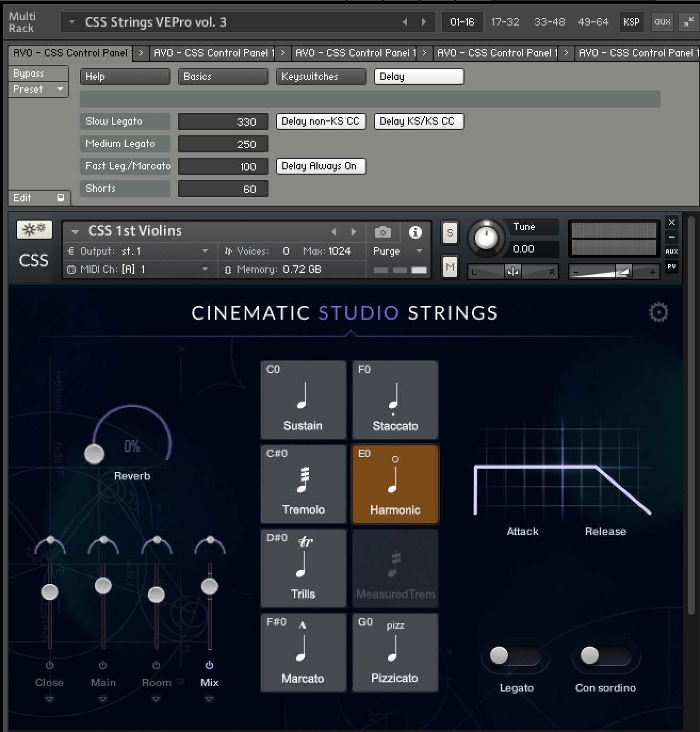This screenshot has height=732, width=700.
Task: Take a snapshot with the camera icon
Action: pyautogui.click(x=382, y=232)
